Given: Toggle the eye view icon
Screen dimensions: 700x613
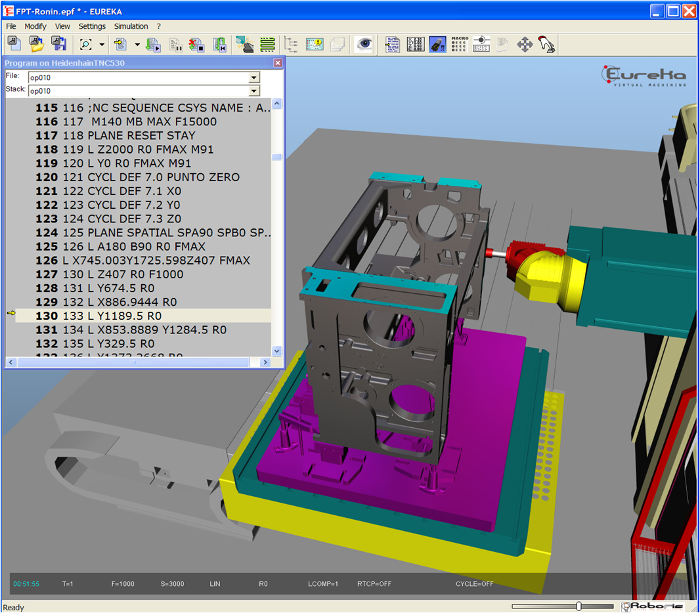Looking at the screenshot, I should (364, 44).
